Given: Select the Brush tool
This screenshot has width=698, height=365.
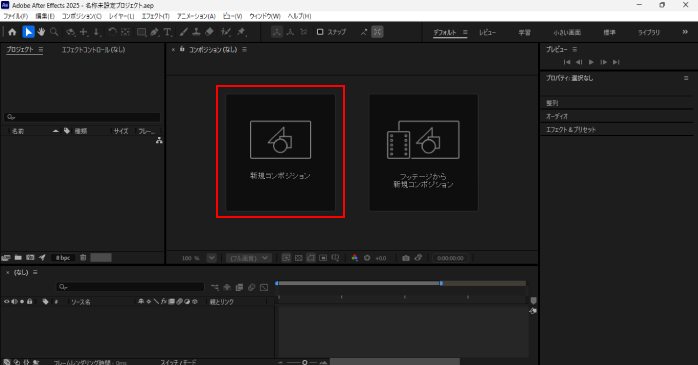Looking at the screenshot, I should (183, 32).
